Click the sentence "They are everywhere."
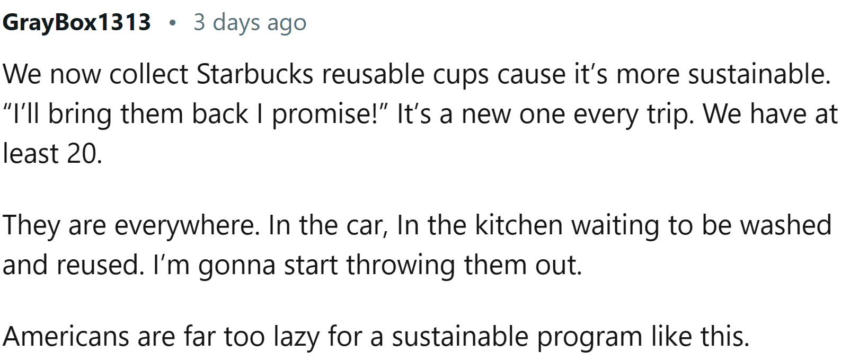The image size is (868, 360). pyautogui.click(x=131, y=226)
